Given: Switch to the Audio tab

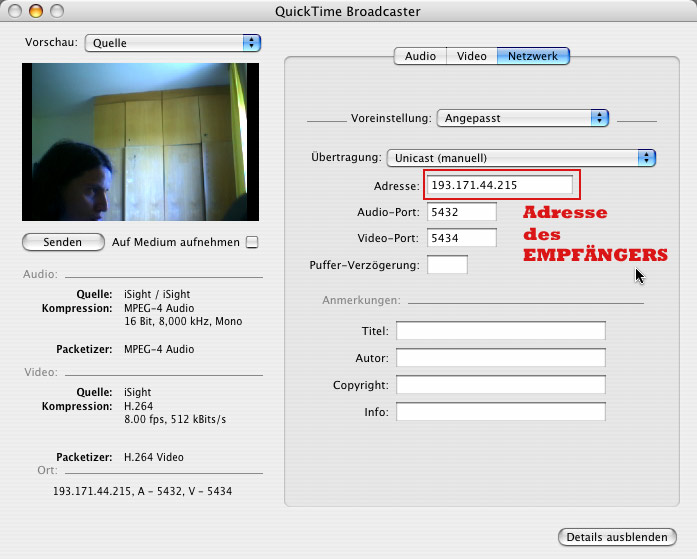Looking at the screenshot, I should [420, 56].
